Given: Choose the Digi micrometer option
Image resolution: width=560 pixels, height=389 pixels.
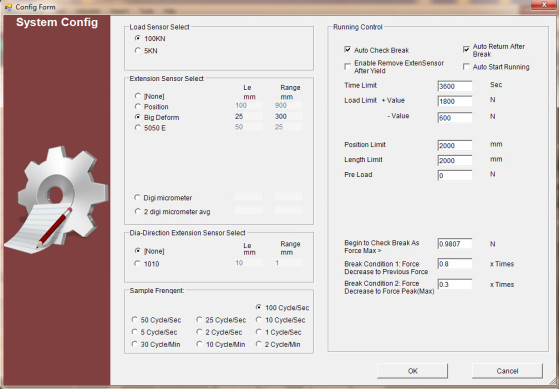Looking at the screenshot, I should 137,197.
